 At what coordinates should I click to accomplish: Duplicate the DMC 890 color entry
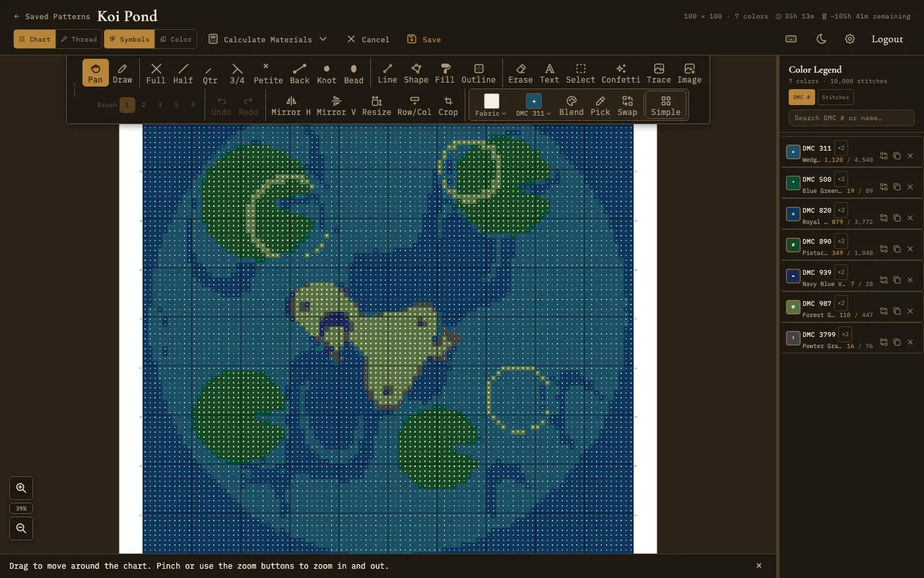(897, 249)
